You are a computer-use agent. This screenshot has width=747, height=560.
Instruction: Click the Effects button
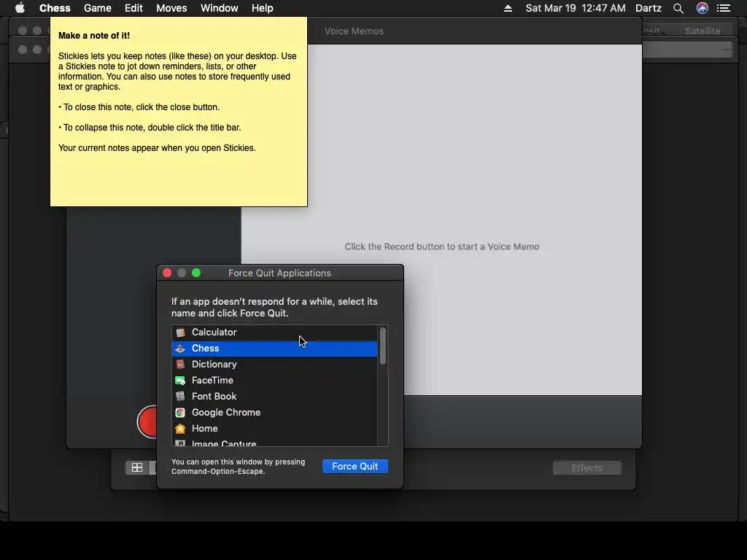587,468
